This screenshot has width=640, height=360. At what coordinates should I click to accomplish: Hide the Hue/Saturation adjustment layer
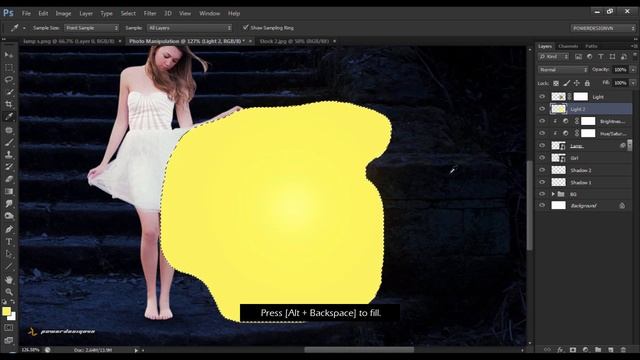coord(542,133)
